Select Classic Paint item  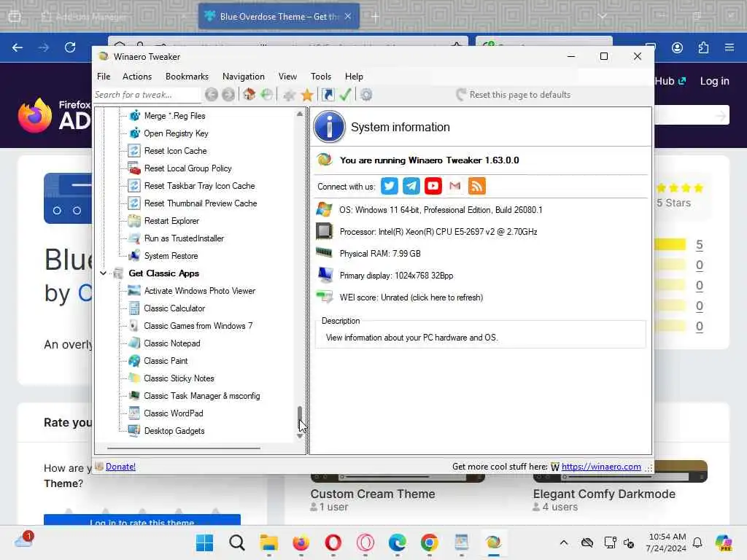(x=166, y=361)
